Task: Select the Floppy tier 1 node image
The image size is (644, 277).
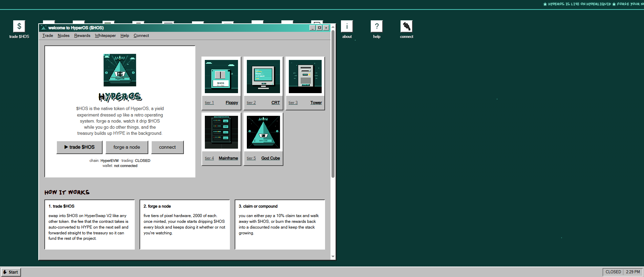Action: coord(221,77)
